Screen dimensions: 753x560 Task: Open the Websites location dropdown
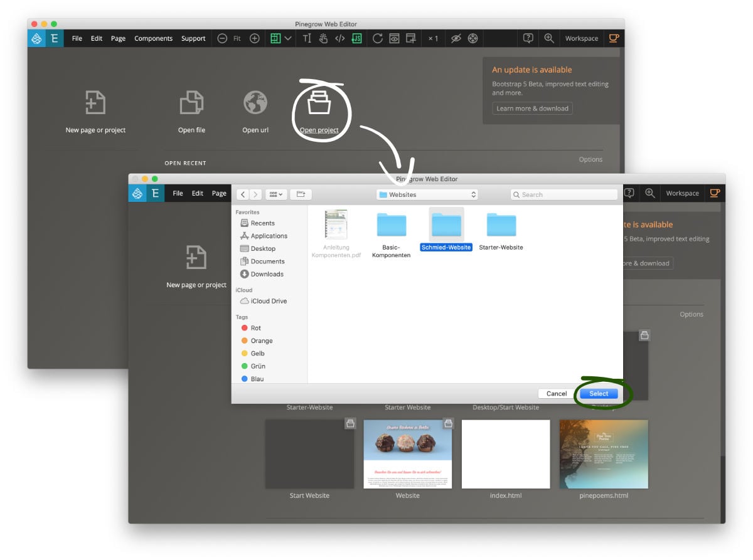coord(427,194)
